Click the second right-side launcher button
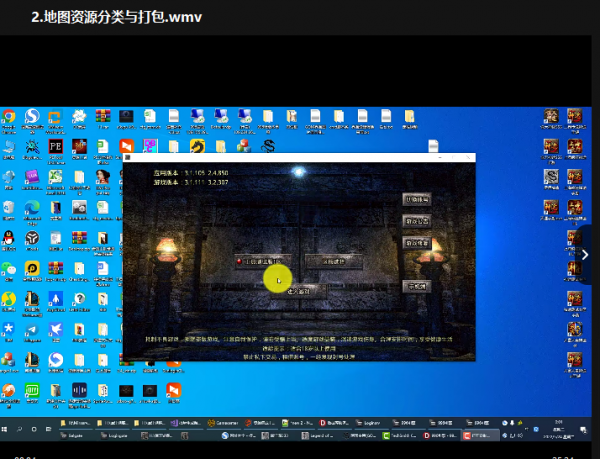Viewport: 600px width, 459px height. pyautogui.click(x=417, y=221)
